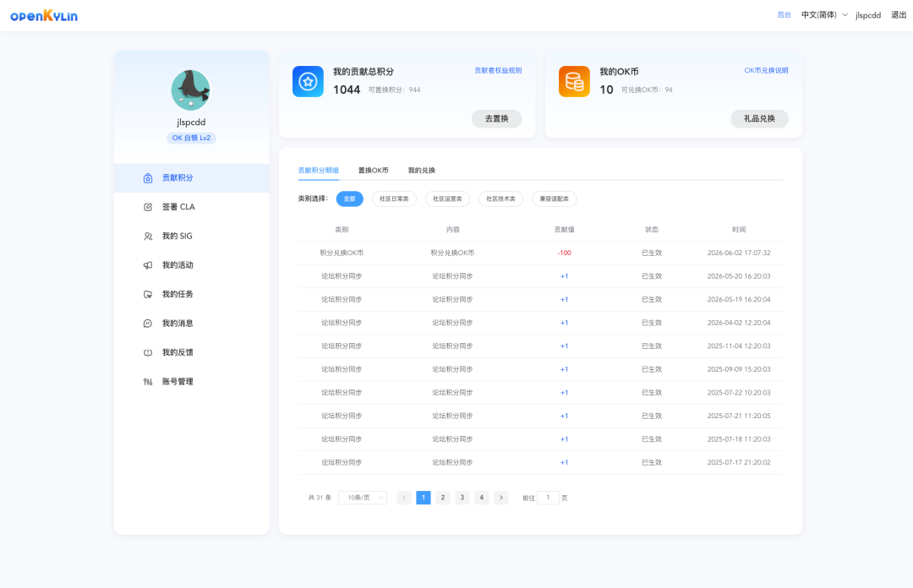Click jlspcdd name under avatar
The width and height of the screenshot is (913, 588).
pyautogui.click(x=191, y=122)
